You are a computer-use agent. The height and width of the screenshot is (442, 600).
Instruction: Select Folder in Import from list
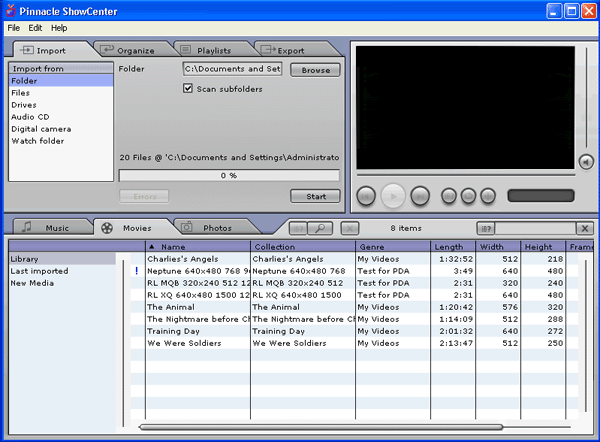click(x=61, y=81)
